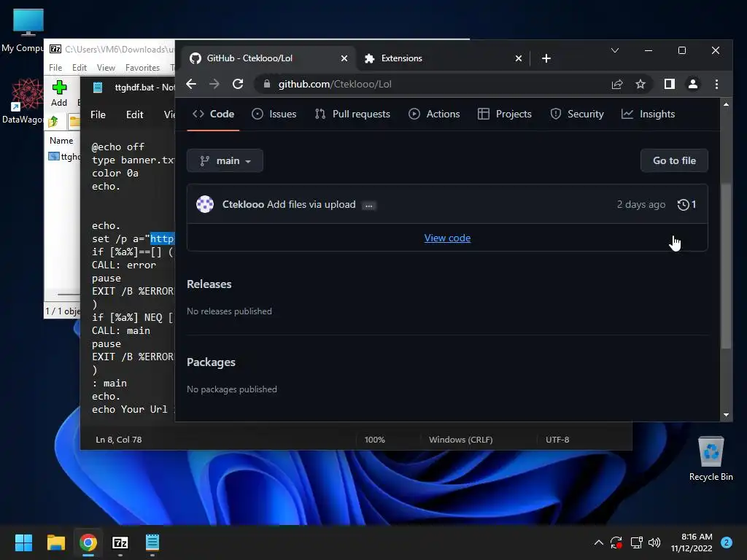
Task: Click Windows (CRLF) in Notepad status bar
Action: (461, 440)
